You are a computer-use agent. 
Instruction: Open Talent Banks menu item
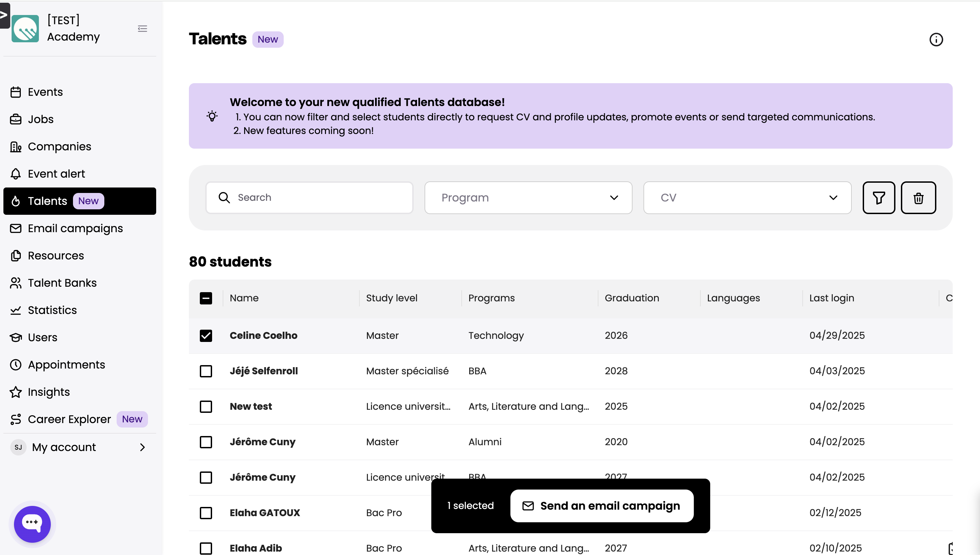[62, 283]
